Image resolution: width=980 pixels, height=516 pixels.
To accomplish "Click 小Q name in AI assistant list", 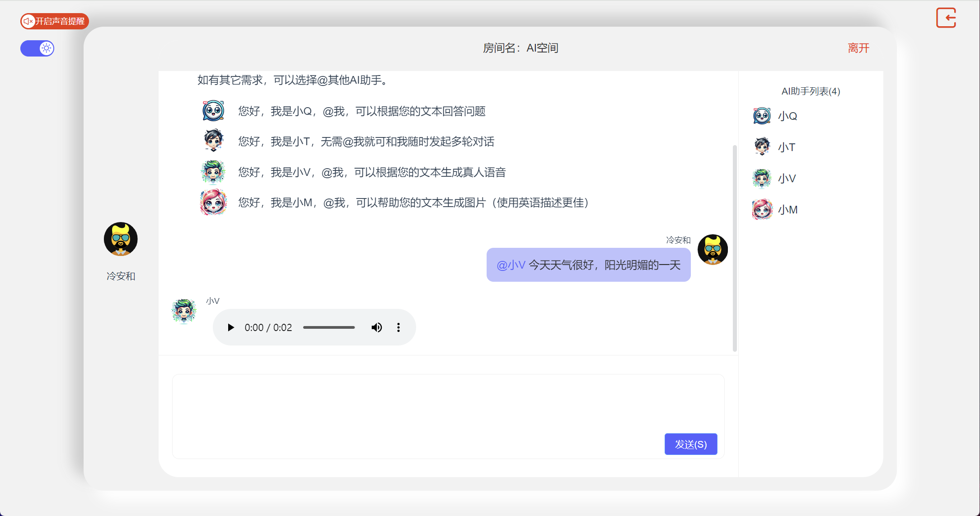I will pos(788,116).
